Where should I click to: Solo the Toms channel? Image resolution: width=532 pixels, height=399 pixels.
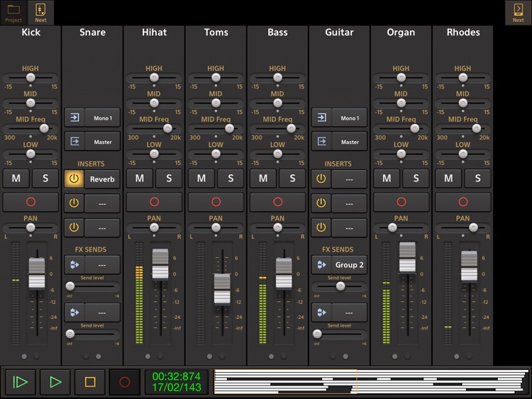(231, 179)
